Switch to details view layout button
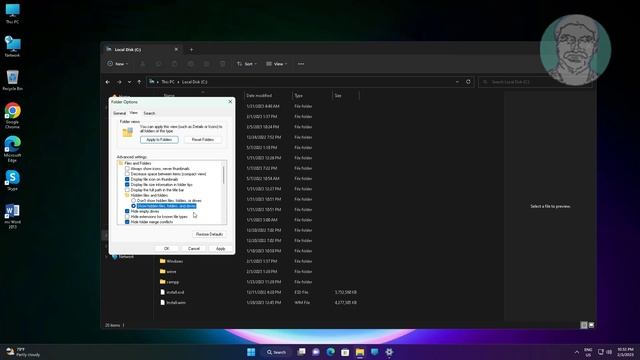Image resolution: width=640 pixels, height=360 pixels. pyautogui.click(x=584, y=325)
